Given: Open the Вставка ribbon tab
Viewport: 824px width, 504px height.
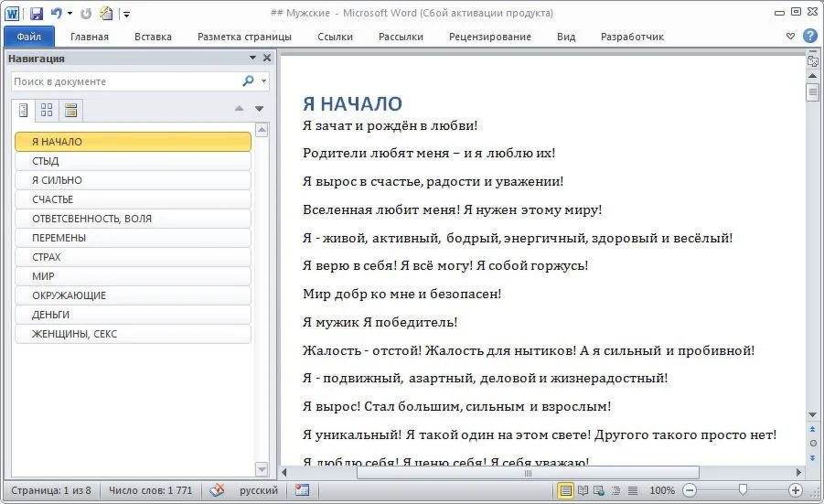Looking at the screenshot, I should pyautogui.click(x=153, y=37).
